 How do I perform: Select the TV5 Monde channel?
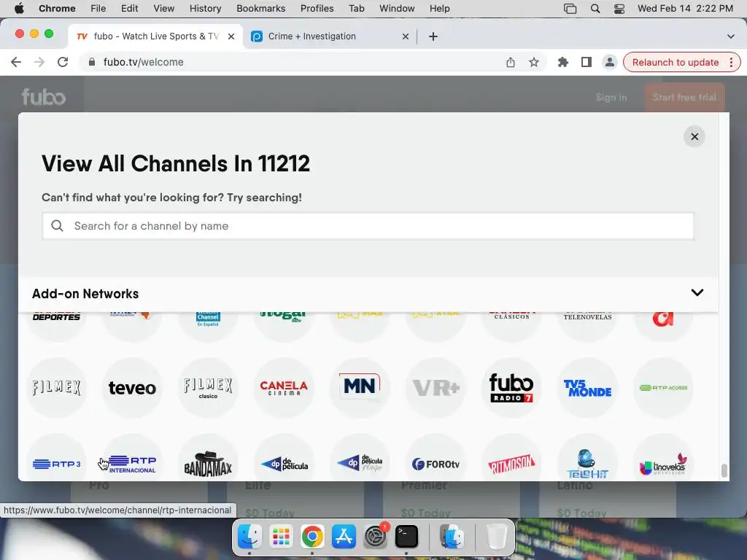587,388
